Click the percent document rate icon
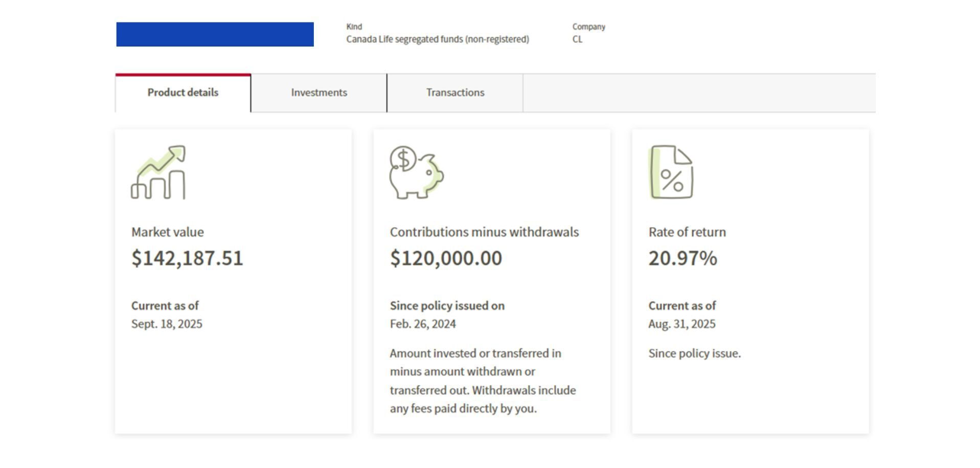The width and height of the screenshot is (980, 468). pos(671,172)
